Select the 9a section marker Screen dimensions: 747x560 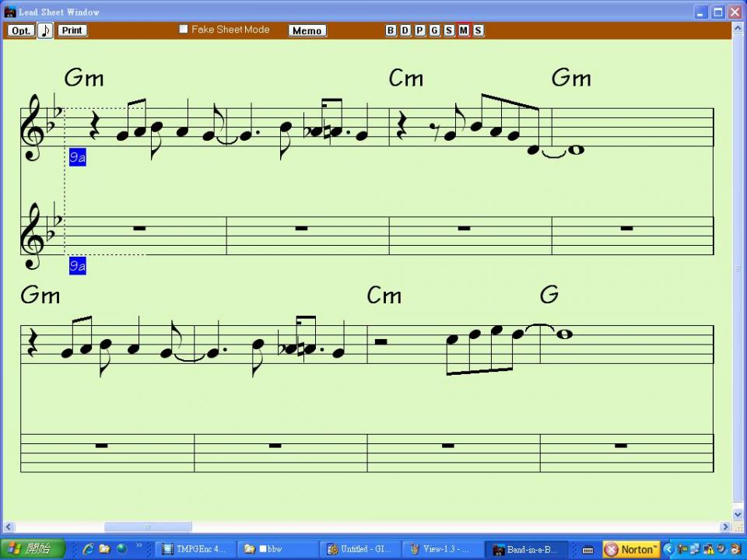pyautogui.click(x=77, y=157)
